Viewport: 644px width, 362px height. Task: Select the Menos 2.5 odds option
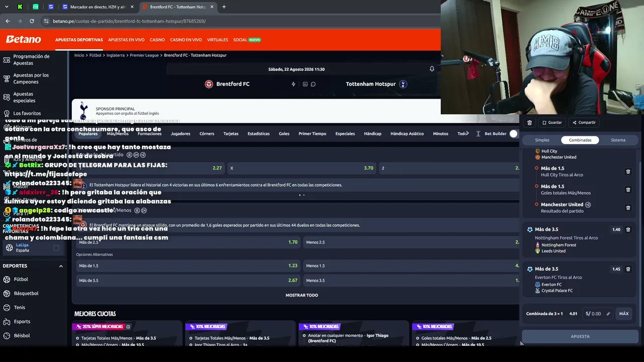click(x=412, y=242)
